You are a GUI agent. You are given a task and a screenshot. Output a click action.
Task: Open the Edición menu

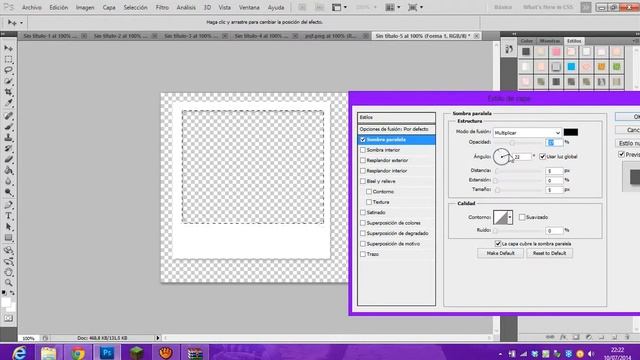58,7
